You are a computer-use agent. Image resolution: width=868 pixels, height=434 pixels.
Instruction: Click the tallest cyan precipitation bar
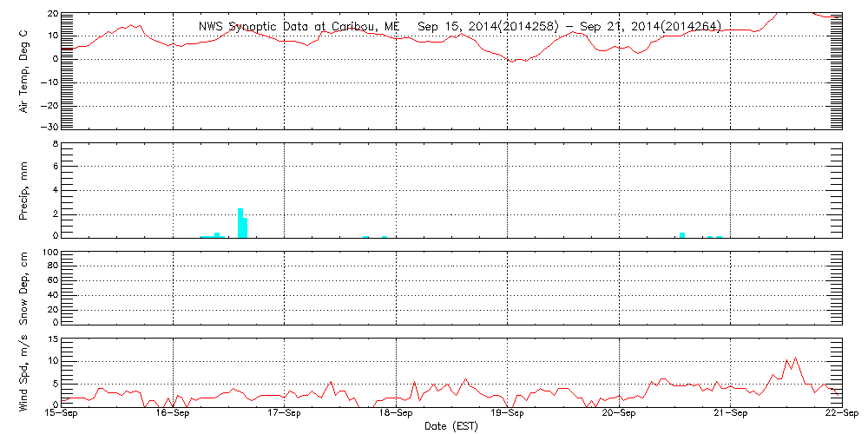[240, 223]
